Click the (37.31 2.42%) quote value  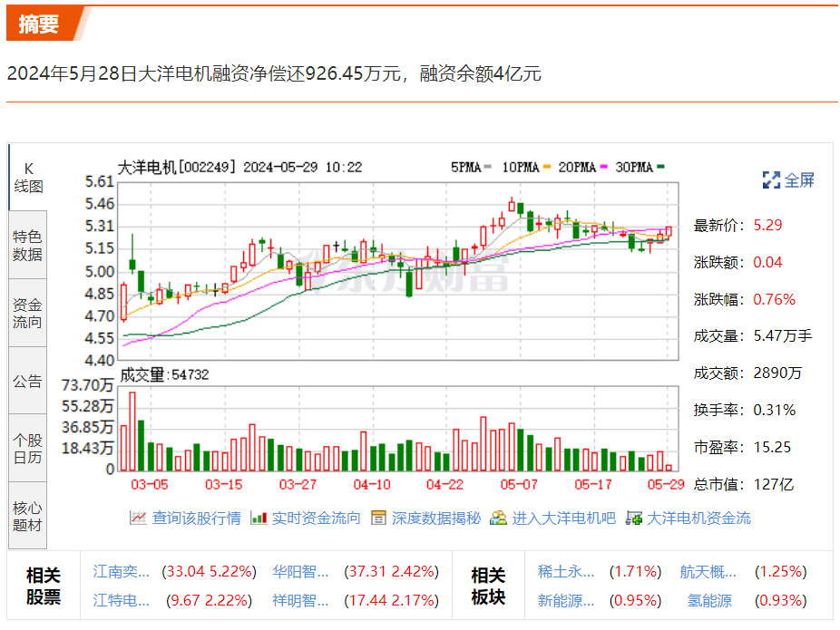pos(392,572)
